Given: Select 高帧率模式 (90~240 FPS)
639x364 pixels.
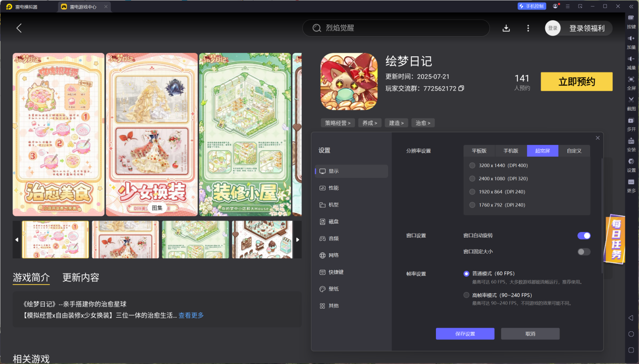Looking at the screenshot, I should [x=466, y=295].
